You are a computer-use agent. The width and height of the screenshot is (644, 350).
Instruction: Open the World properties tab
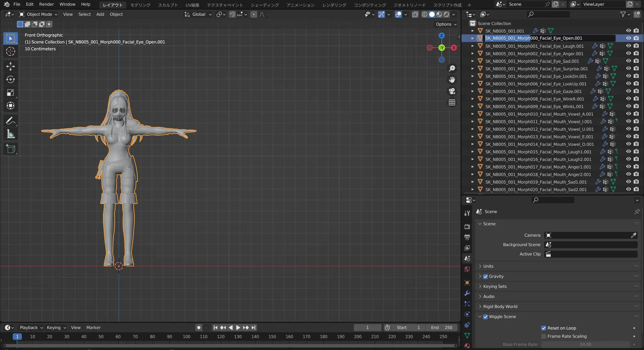tap(467, 269)
